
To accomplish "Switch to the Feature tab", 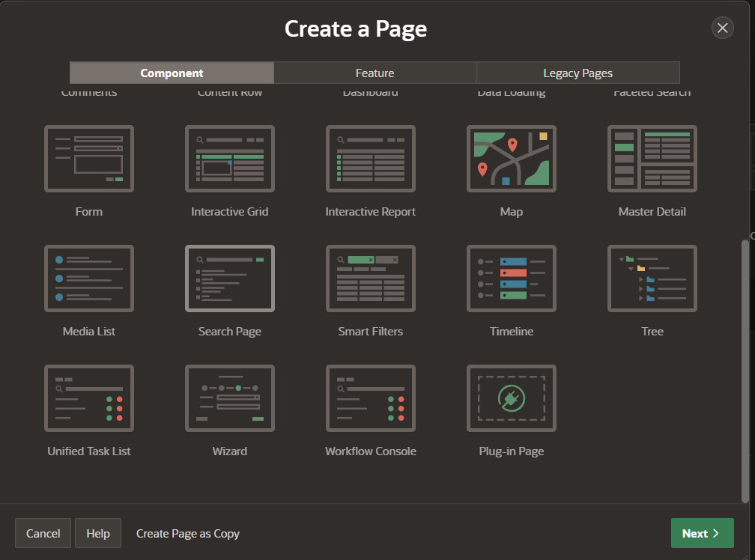I will [375, 73].
